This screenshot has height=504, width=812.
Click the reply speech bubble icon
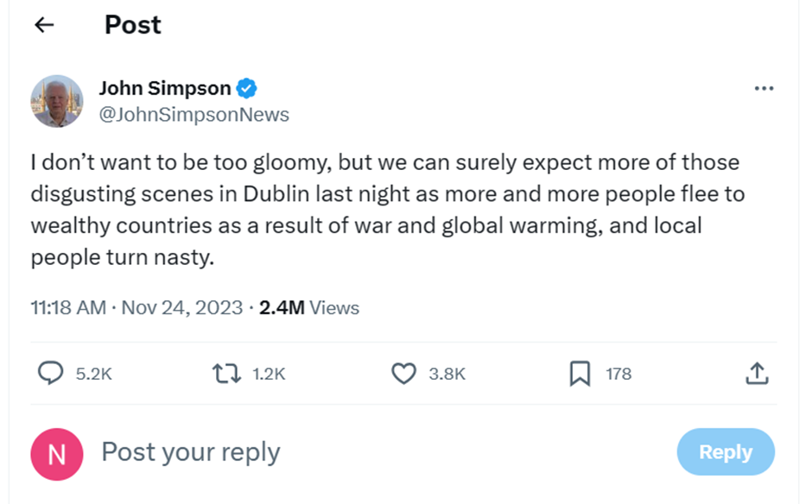(51, 373)
